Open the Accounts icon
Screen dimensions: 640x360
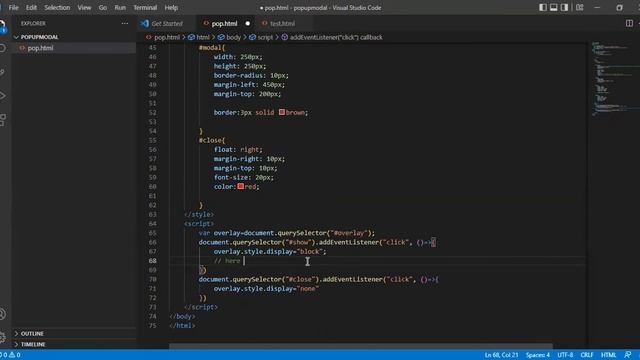click(2, 314)
